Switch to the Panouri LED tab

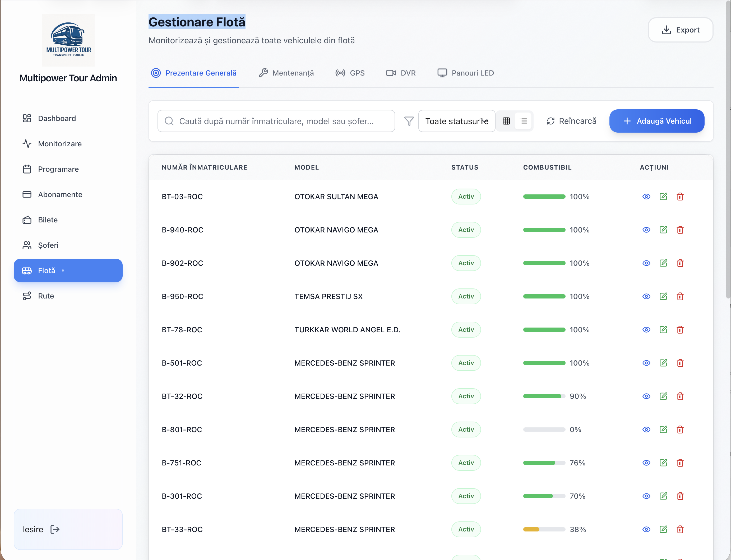(466, 73)
